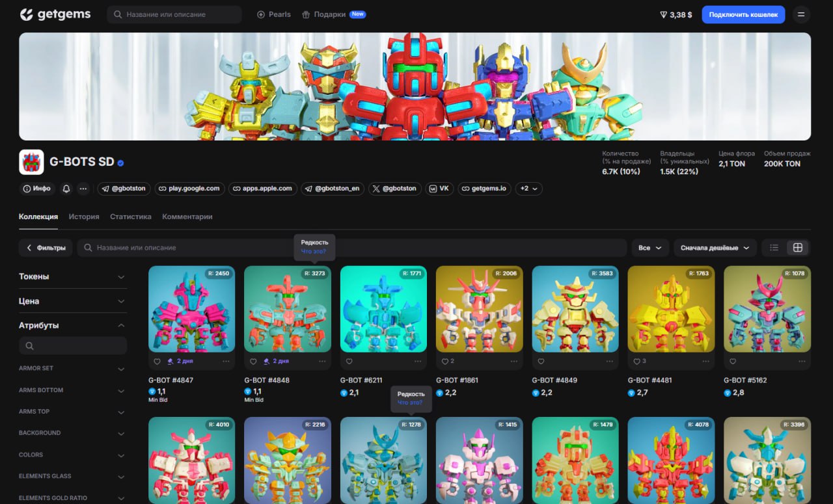Open three-dot menu on G-BOT #4481 card
The height and width of the screenshot is (504, 833).
705,361
